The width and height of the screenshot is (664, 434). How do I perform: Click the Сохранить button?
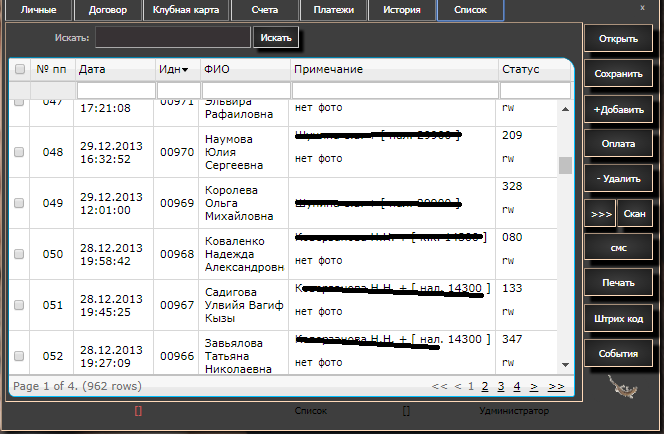(x=618, y=74)
